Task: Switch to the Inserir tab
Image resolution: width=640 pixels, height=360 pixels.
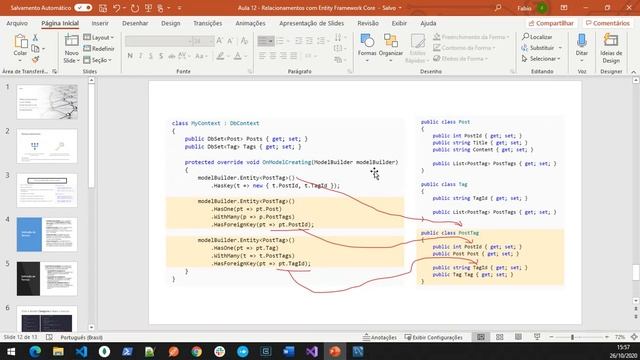Action: tap(100, 23)
